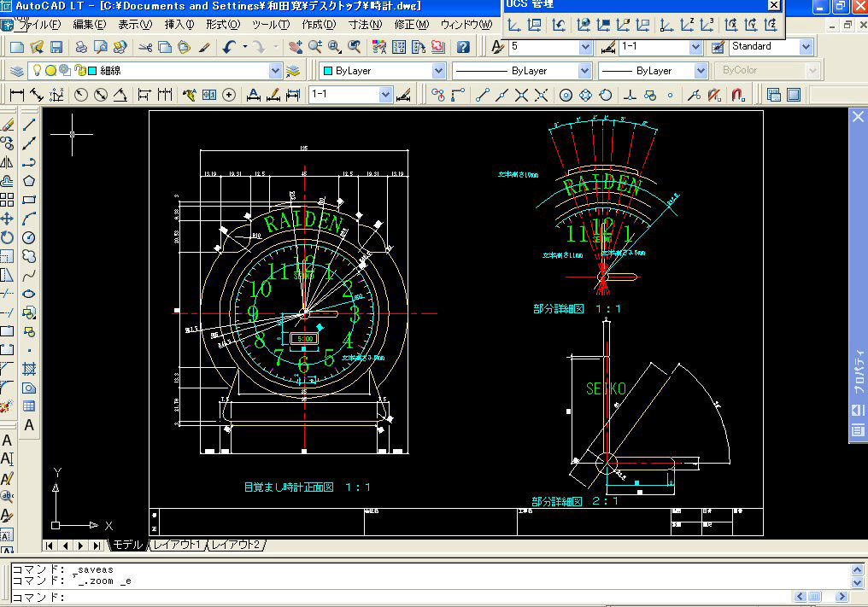Image resolution: width=868 pixels, height=607 pixels.
Task: Select the Line draw tool
Action: pyautogui.click(x=29, y=125)
